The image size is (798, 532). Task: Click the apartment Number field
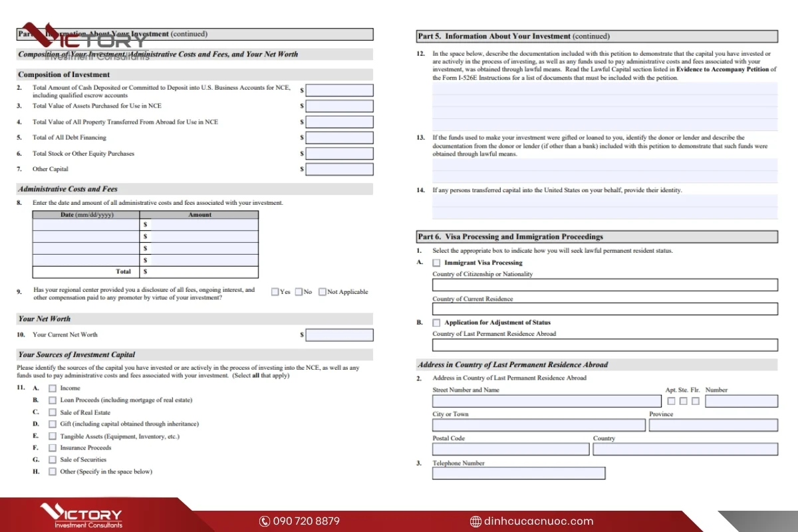[741, 401]
